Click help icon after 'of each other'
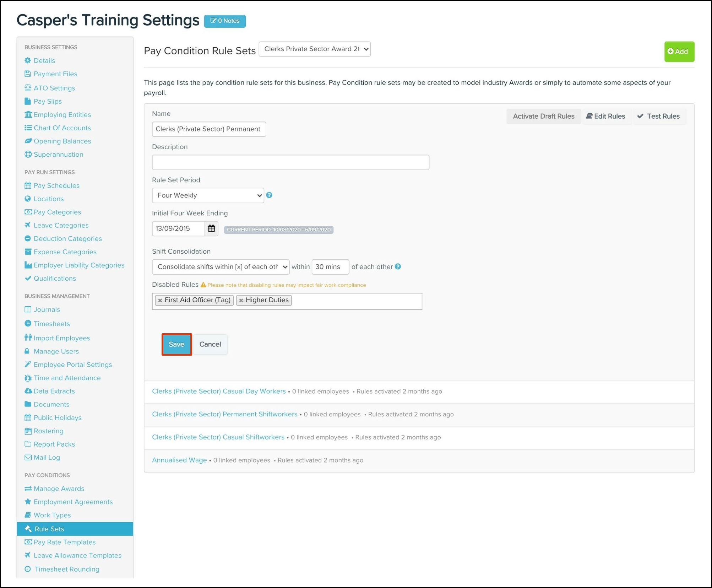Image resolution: width=712 pixels, height=588 pixels. coord(398,266)
